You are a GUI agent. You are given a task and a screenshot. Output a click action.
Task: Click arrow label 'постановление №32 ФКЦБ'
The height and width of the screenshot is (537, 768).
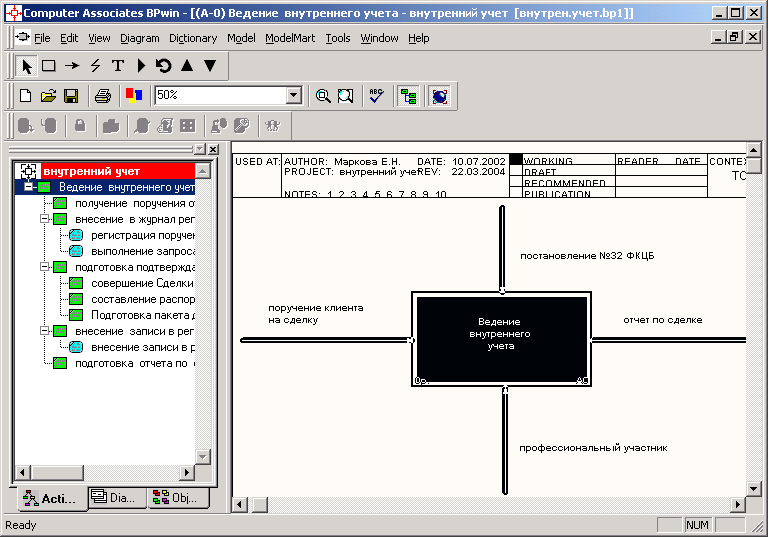(587, 255)
